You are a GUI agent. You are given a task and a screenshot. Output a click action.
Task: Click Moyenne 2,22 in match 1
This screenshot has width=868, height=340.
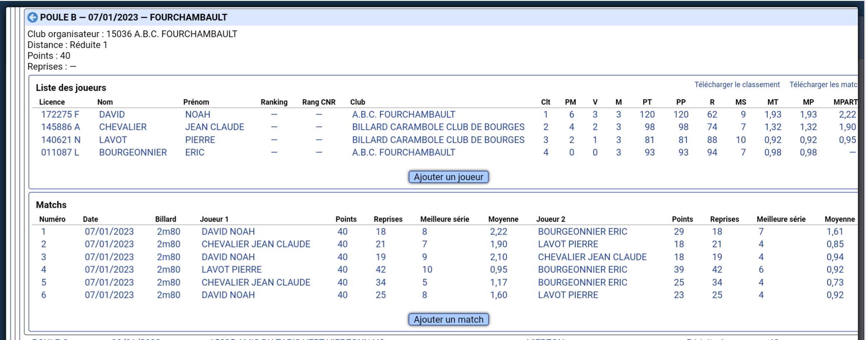pyautogui.click(x=499, y=232)
